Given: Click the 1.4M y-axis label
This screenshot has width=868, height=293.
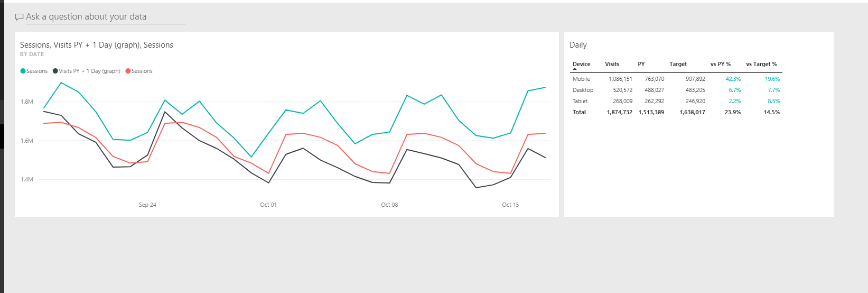Looking at the screenshot, I should click(27, 179).
